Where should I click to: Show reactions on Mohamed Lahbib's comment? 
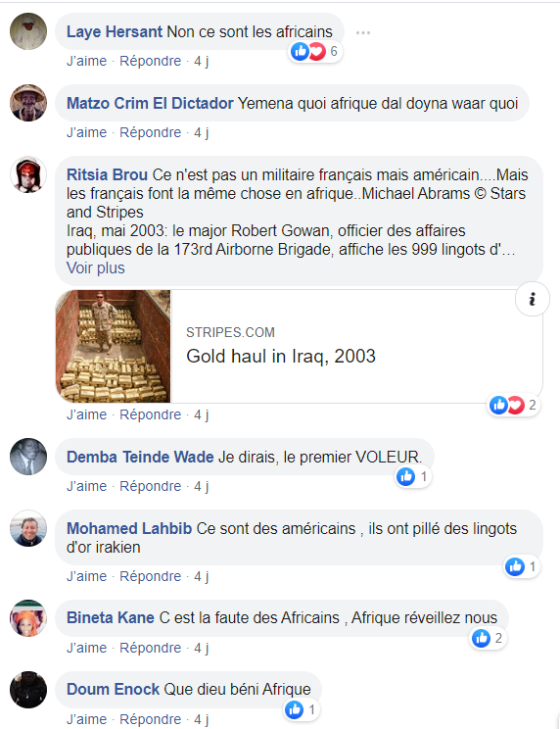click(x=522, y=566)
